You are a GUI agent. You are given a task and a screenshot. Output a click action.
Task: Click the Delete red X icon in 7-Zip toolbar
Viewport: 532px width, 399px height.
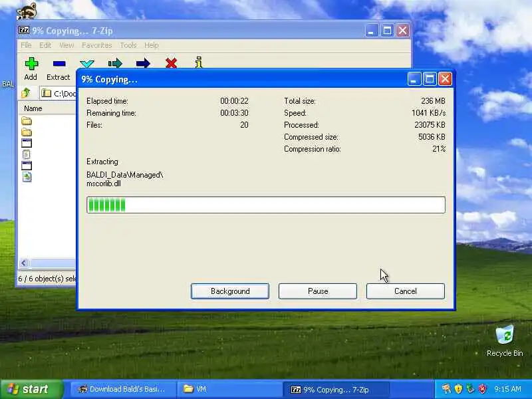[171, 63]
